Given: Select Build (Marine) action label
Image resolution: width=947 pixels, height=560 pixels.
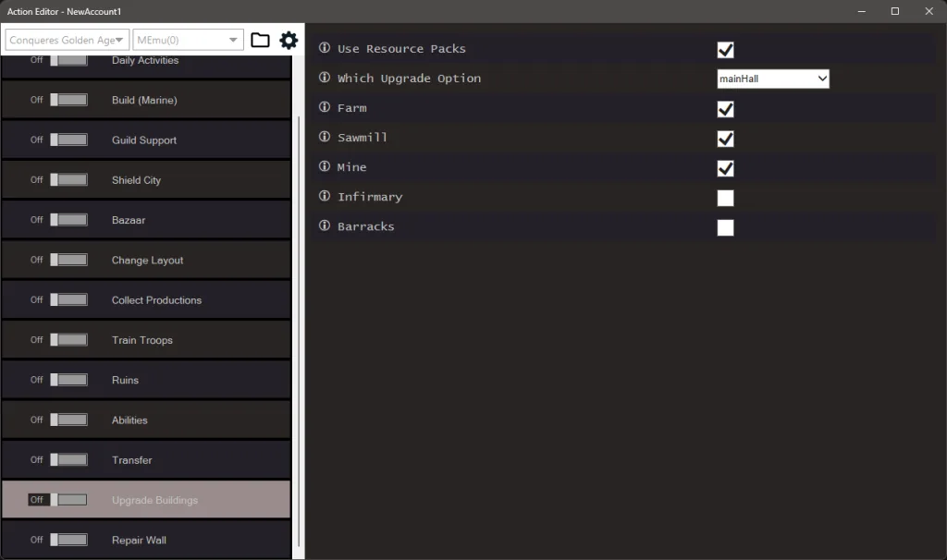Looking at the screenshot, I should pyautogui.click(x=144, y=100).
